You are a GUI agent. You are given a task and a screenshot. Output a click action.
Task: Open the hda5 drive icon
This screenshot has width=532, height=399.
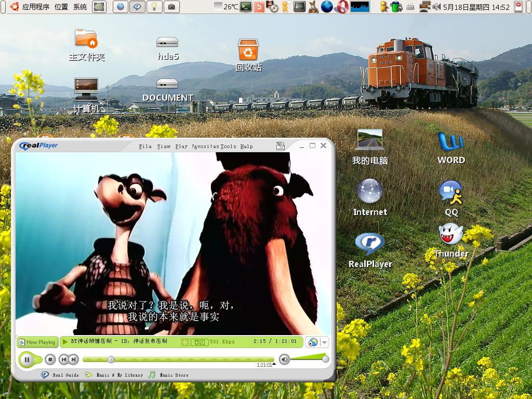click(168, 48)
